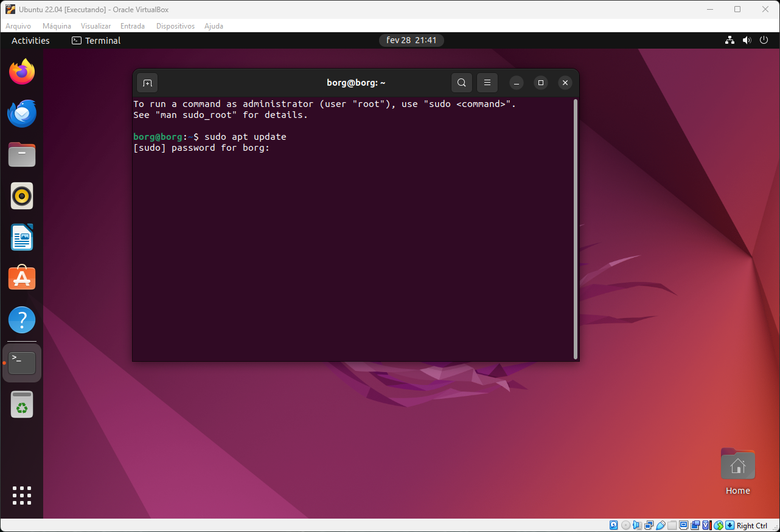780x532 pixels.
Task: Launch Rhythmbox music player
Action: [x=22, y=196]
